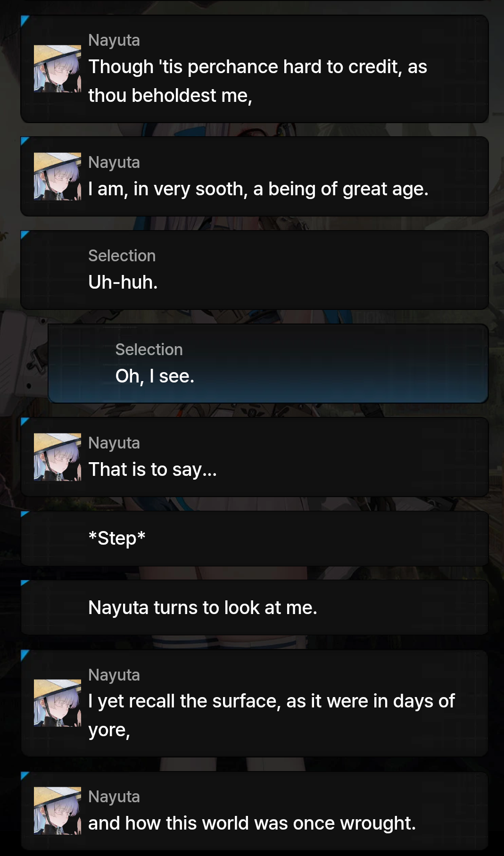This screenshot has height=856, width=504.
Task: Click blue corner marker on "*Step*" box
Action: point(25,514)
